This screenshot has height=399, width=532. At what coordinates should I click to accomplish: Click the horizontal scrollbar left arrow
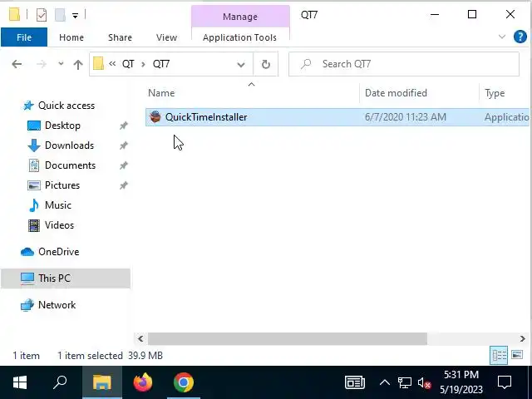tap(140, 338)
